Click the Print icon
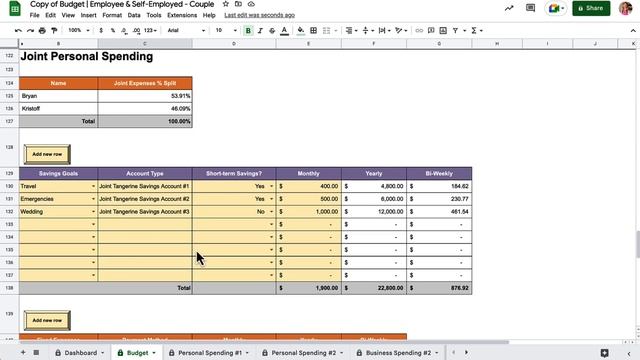 pos(42,31)
